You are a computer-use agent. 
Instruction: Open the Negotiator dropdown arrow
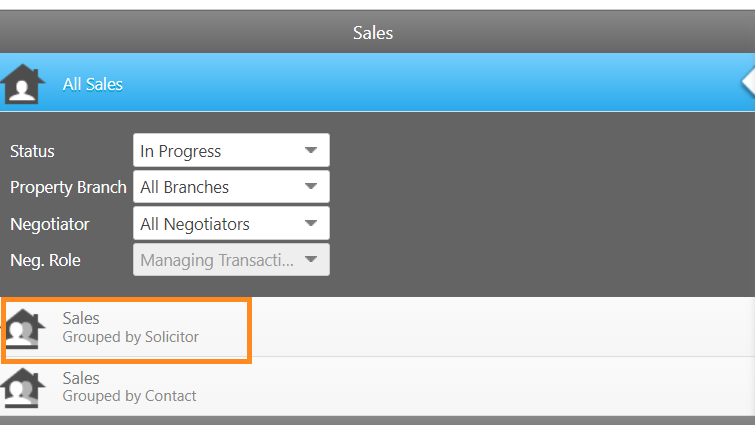click(311, 223)
